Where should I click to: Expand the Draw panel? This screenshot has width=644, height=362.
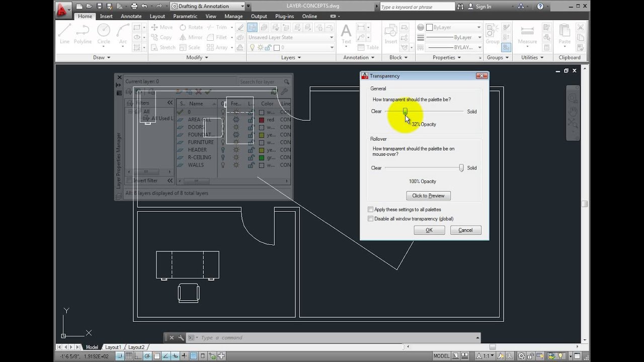pyautogui.click(x=102, y=57)
